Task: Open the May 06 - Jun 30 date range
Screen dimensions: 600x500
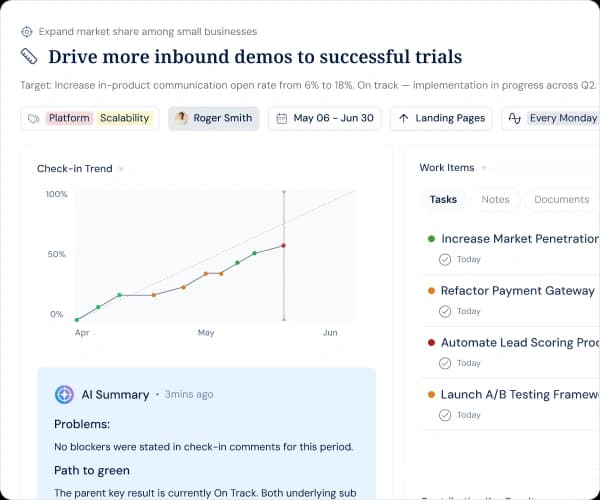Action: point(325,118)
